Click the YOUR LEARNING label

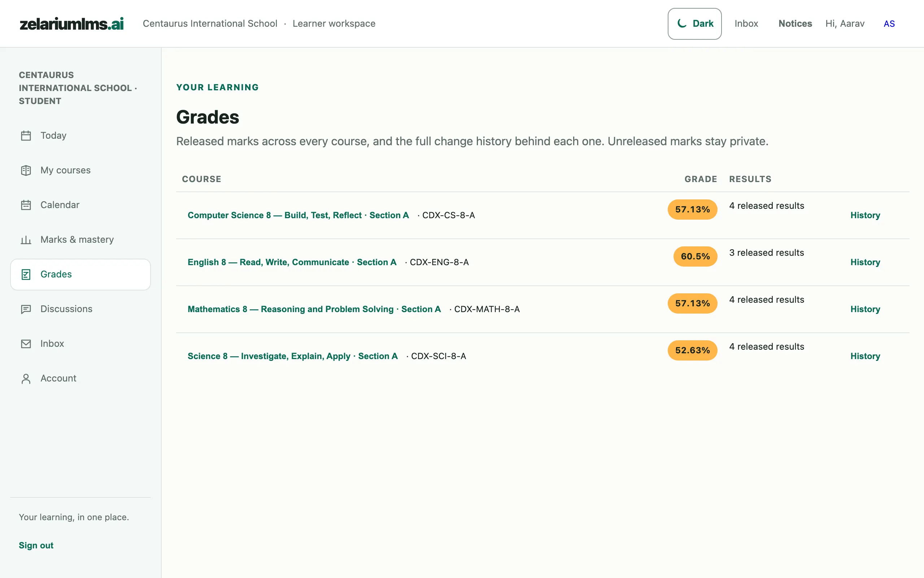(x=217, y=87)
